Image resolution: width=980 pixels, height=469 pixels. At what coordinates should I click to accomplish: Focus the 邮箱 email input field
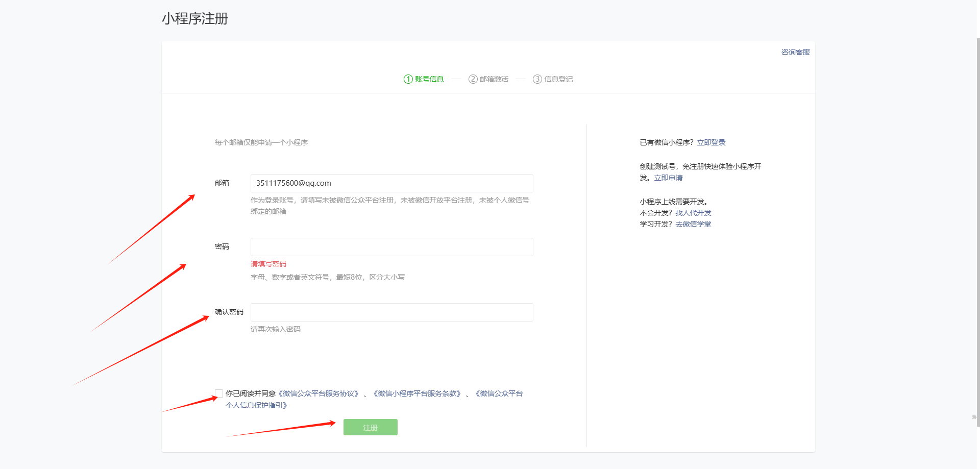(391, 183)
